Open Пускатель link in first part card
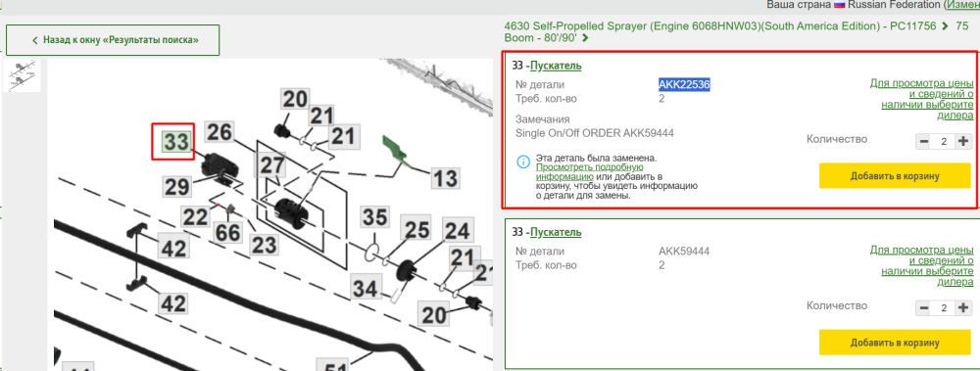The image size is (980, 371). [556, 66]
